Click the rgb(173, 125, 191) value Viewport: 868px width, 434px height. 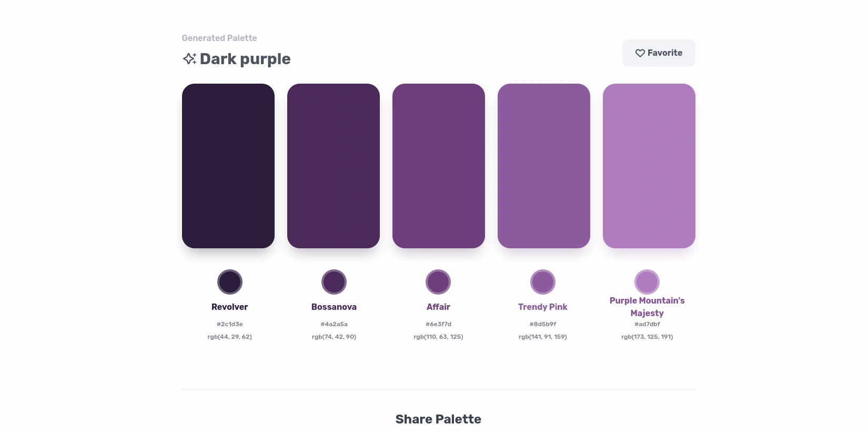pyautogui.click(x=647, y=337)
